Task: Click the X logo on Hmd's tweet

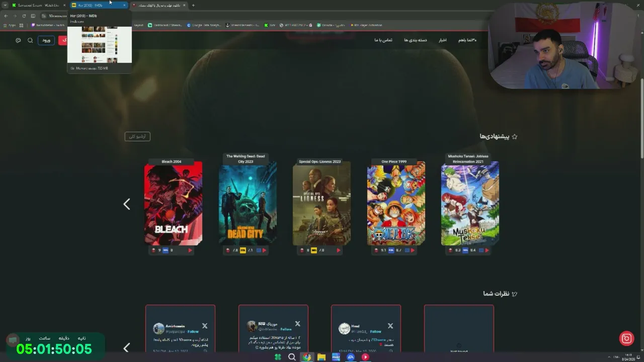Action: click(390, 326)
